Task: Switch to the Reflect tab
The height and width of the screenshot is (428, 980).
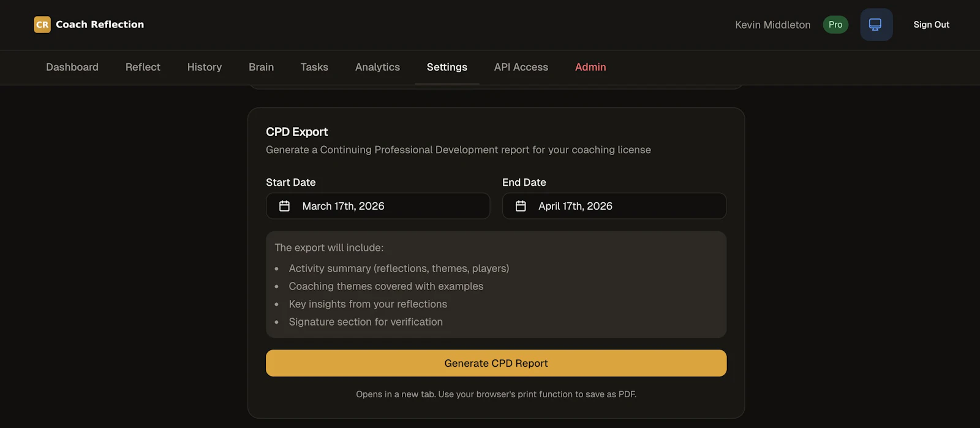Action: coord(143,67)
